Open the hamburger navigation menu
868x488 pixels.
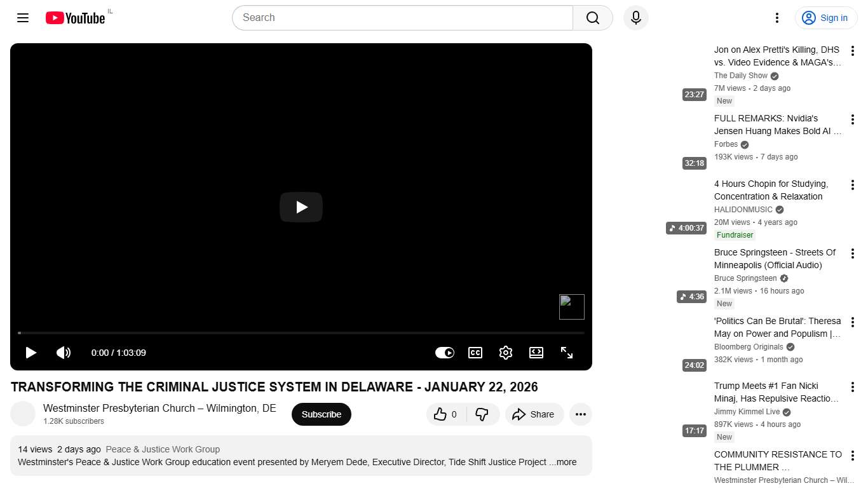point(22,18)
